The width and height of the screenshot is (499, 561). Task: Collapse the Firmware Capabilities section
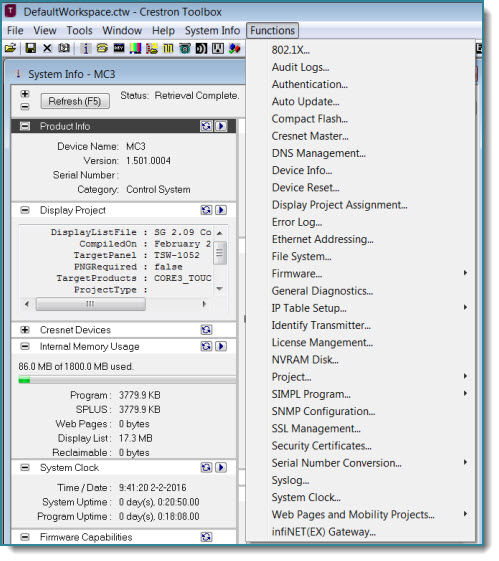click(25, 537)
